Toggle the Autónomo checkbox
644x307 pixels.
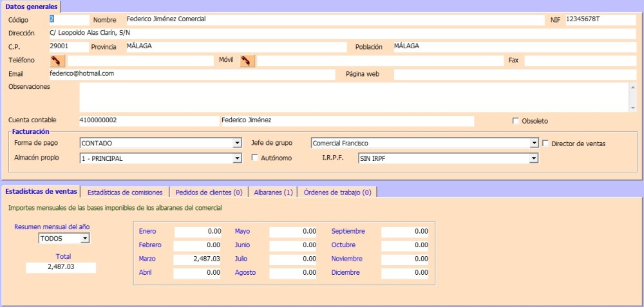(254, 158)
